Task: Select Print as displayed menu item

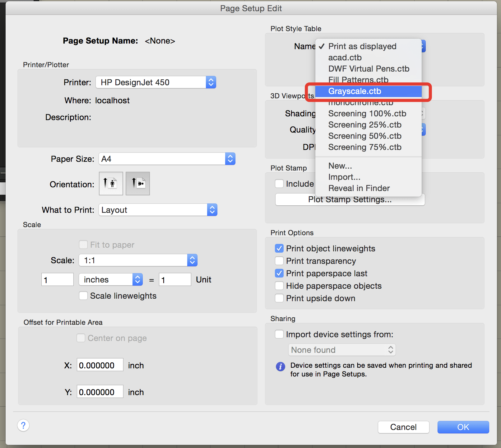Action: click(369, 46)
